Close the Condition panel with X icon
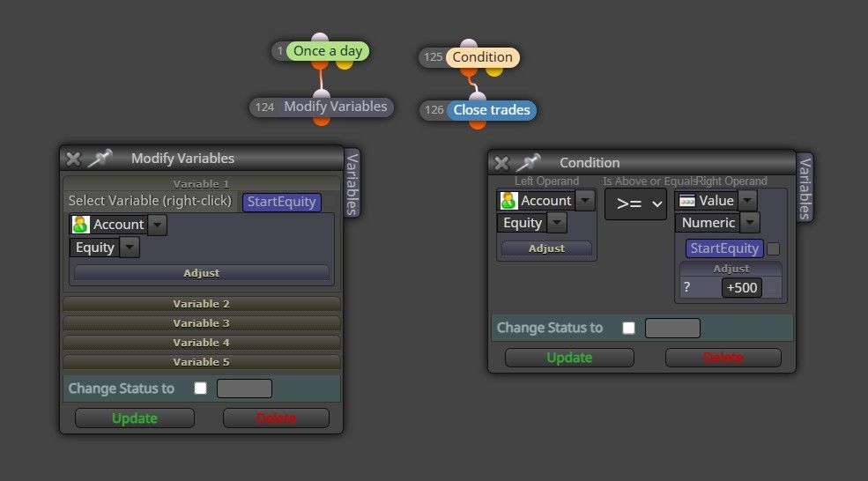The height and width of the screenshot is (481, 868). (x=501, y=163)
